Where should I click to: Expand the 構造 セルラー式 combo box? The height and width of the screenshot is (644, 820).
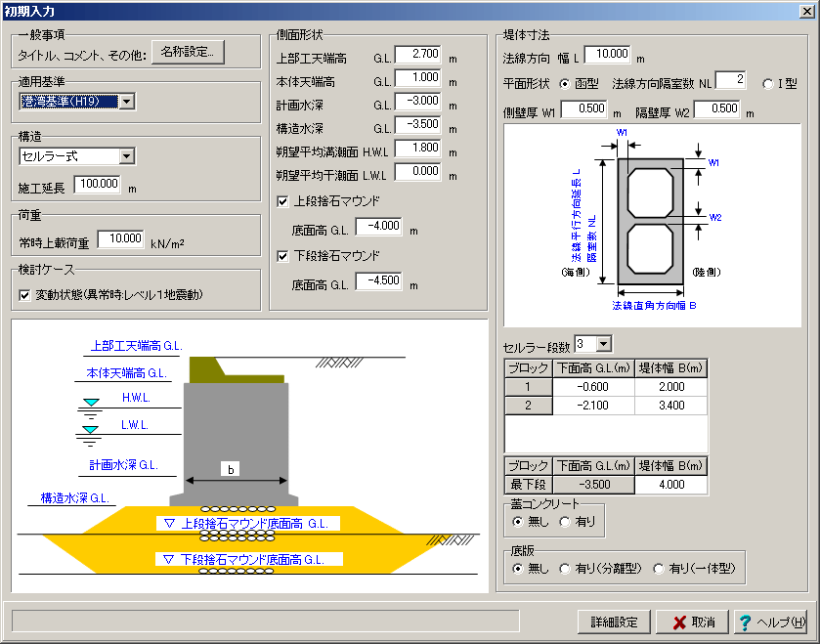pyautogui.click(x=126, y=156)
